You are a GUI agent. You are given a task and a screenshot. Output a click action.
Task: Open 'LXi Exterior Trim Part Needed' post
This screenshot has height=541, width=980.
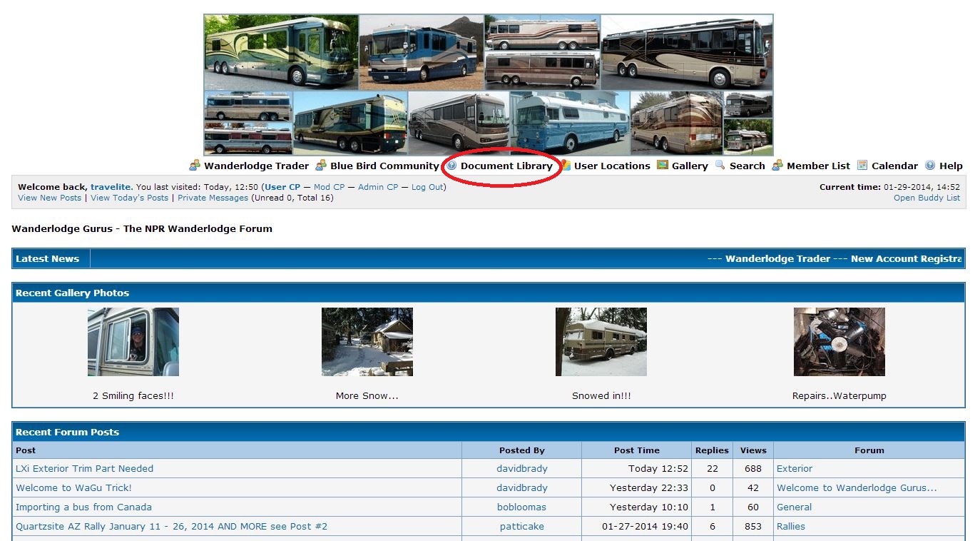pos(84,469)
